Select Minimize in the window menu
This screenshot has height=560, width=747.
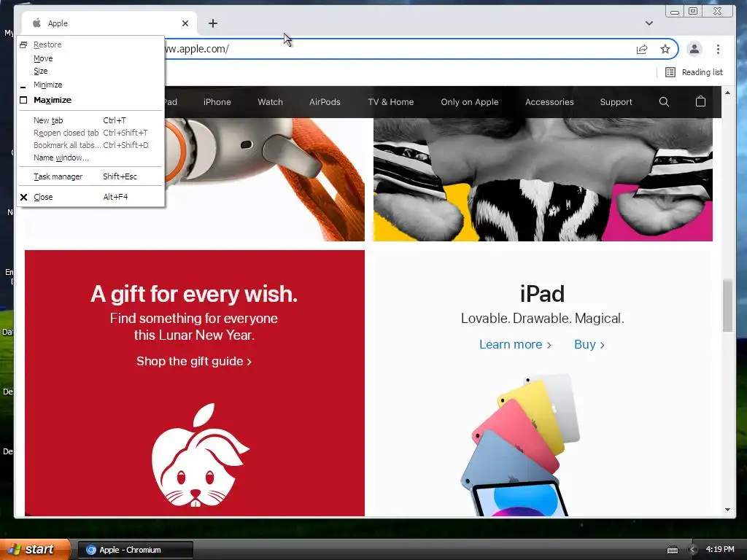pyautogui.click(x=90, y=85)
